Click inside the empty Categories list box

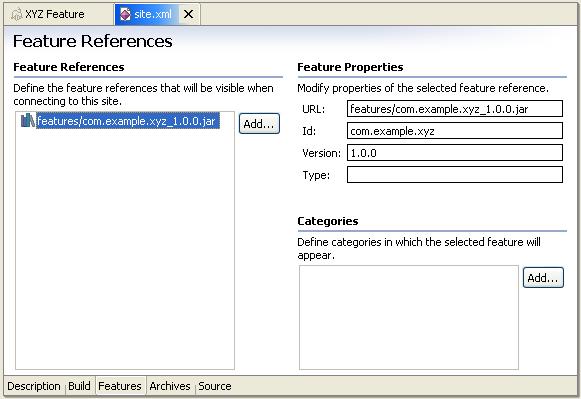pyautogui.click(x=409, y=317)
